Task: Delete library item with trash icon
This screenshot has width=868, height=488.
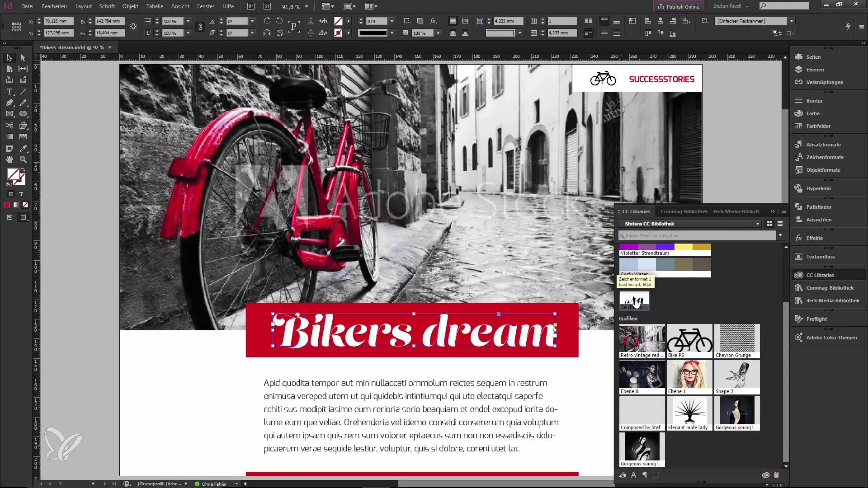Action: 777,475
